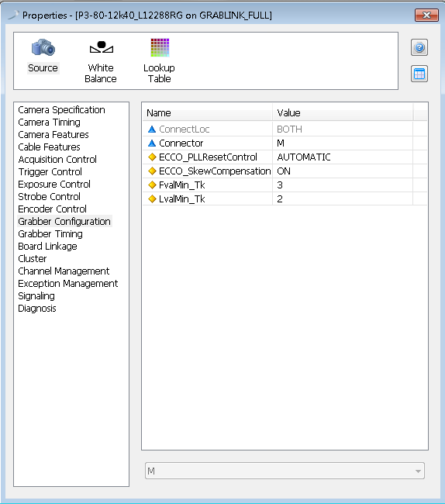Open Signaling category
This screenshot has width=445, height=504.
click(x=36, y=296)
